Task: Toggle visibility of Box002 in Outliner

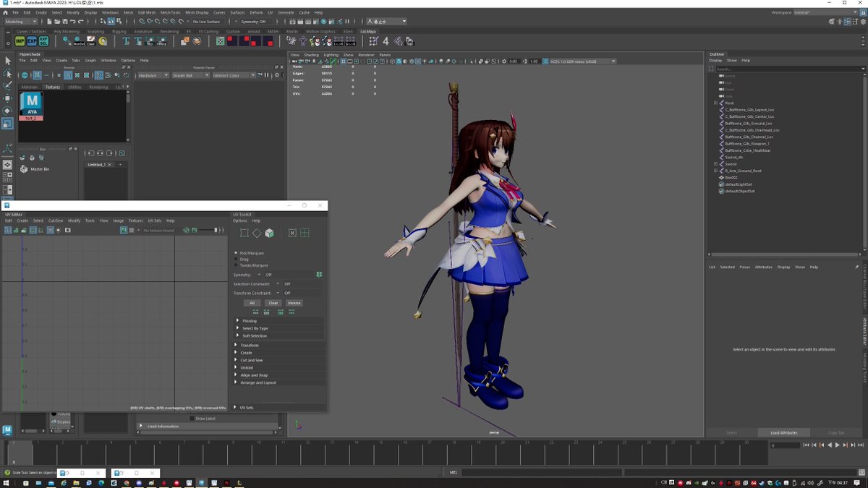Action: [x=721, y=177]
